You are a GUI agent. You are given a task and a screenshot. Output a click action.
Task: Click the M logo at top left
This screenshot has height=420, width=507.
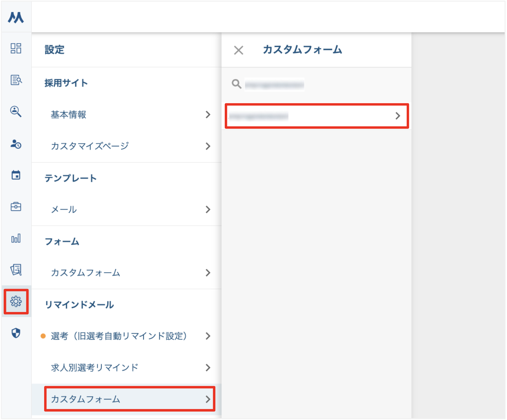[15, 18]
